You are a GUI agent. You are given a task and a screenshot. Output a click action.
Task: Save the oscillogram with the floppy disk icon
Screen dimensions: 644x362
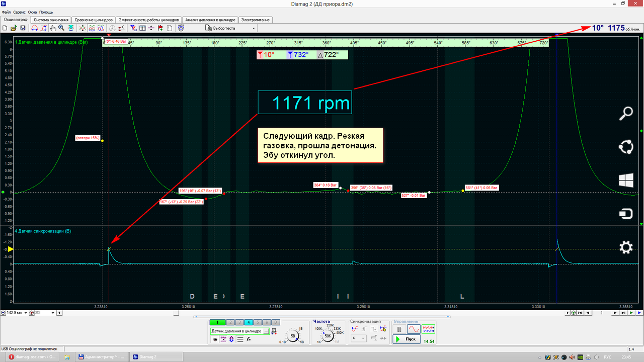tap(23, 28)
